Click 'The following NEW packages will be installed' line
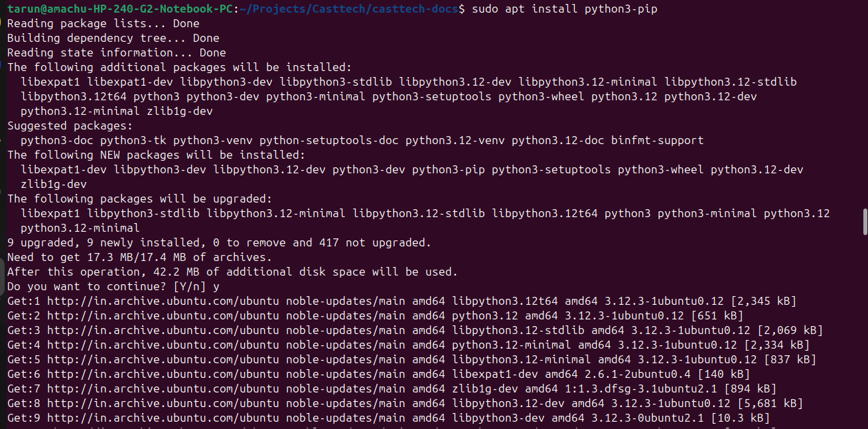 pos(156,155)
